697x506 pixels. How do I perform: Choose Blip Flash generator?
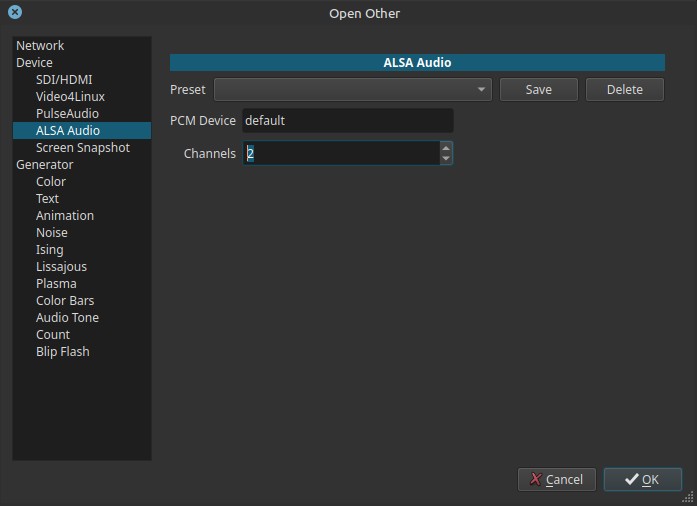click(x=62, y=352)
